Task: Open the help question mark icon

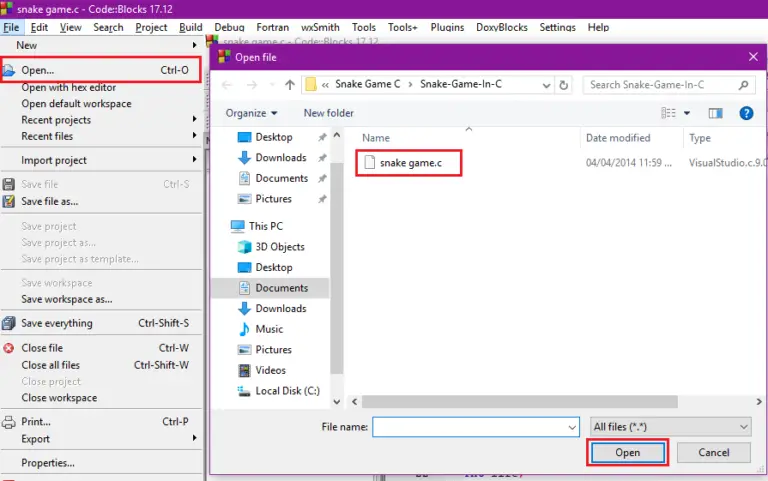Action: 746,113
